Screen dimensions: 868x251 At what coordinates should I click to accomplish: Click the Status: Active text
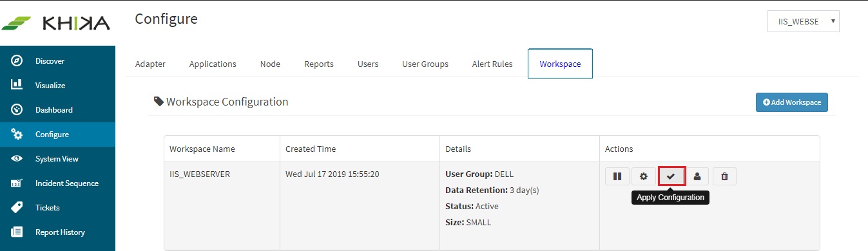(472, 207)
